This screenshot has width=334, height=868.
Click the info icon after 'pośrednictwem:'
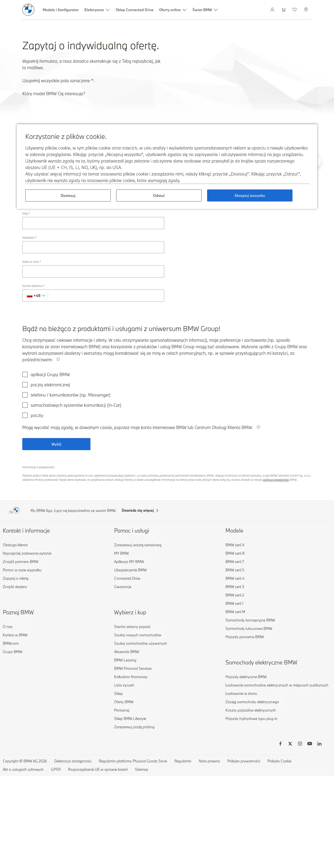58,359
